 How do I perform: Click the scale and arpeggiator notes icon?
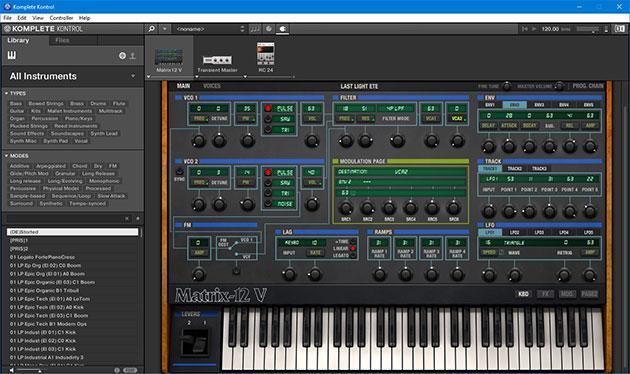pyautogui.click(x=255, y=29)
